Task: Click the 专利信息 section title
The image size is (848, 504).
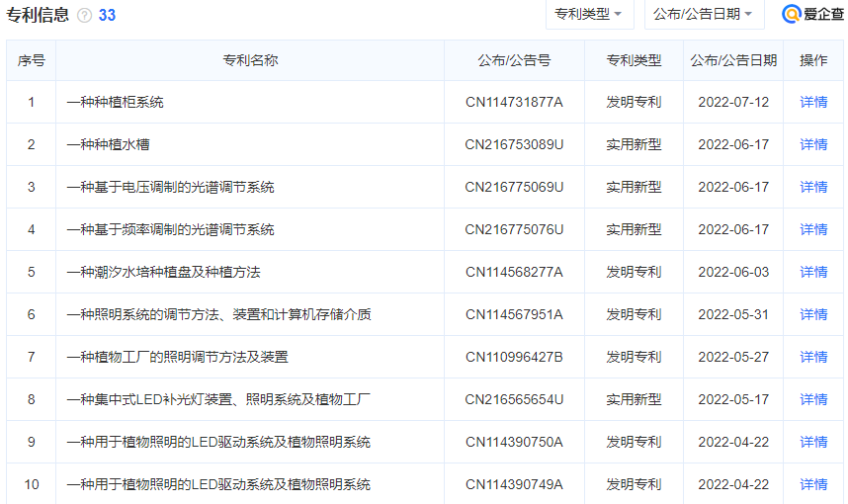Action: 38,15
